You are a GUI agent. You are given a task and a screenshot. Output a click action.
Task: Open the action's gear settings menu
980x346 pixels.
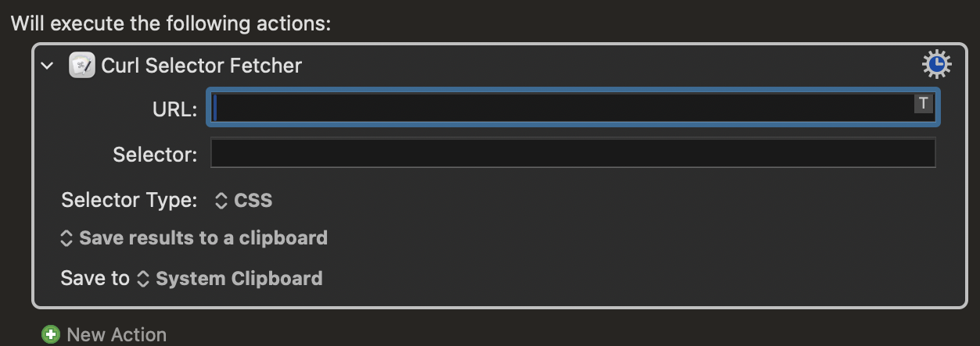pyautogui.click(x=936, y=65)
